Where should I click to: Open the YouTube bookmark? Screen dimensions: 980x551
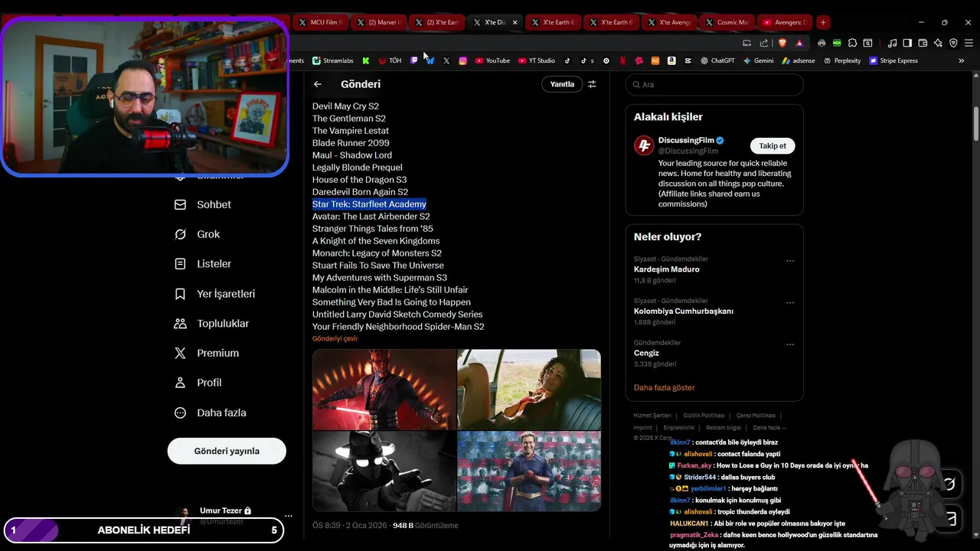(x=492, y=60)
